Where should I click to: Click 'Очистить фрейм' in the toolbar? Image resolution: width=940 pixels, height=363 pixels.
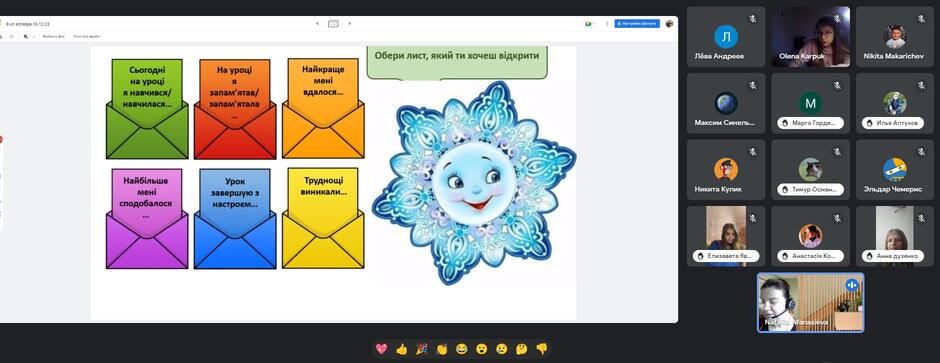pos(86,37)
